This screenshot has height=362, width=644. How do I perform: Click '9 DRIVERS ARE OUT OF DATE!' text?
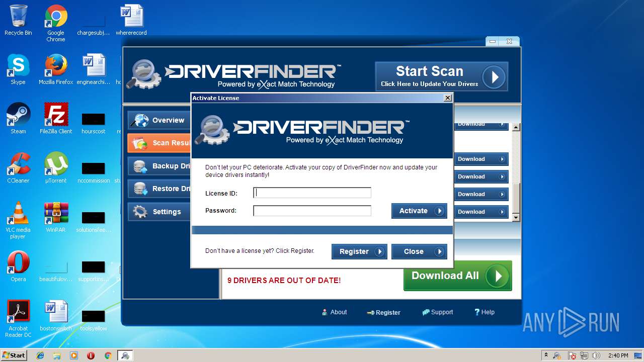click(284, 281)
